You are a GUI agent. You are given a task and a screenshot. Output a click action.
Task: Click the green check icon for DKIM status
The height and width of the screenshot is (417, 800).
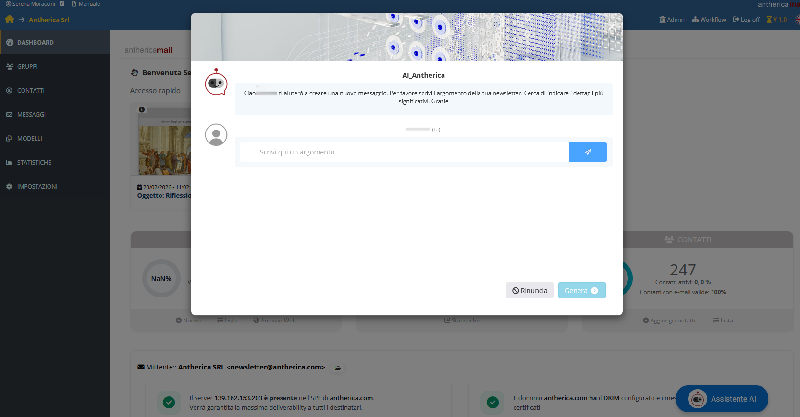(x=492, y=402)
